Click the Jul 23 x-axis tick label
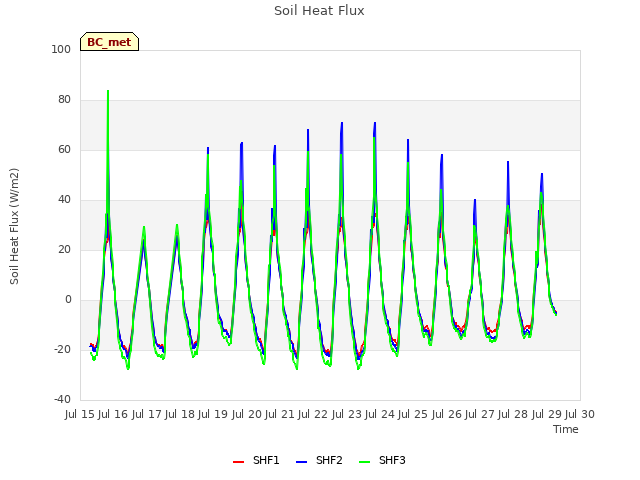 (x=347, y=414)
